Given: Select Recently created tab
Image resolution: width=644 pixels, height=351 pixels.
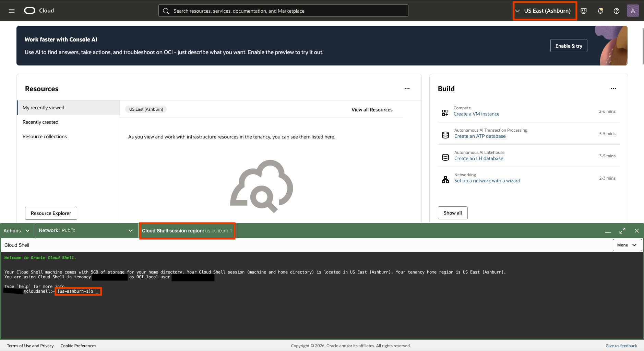Looking at the screenshot, I should point(69,122).
